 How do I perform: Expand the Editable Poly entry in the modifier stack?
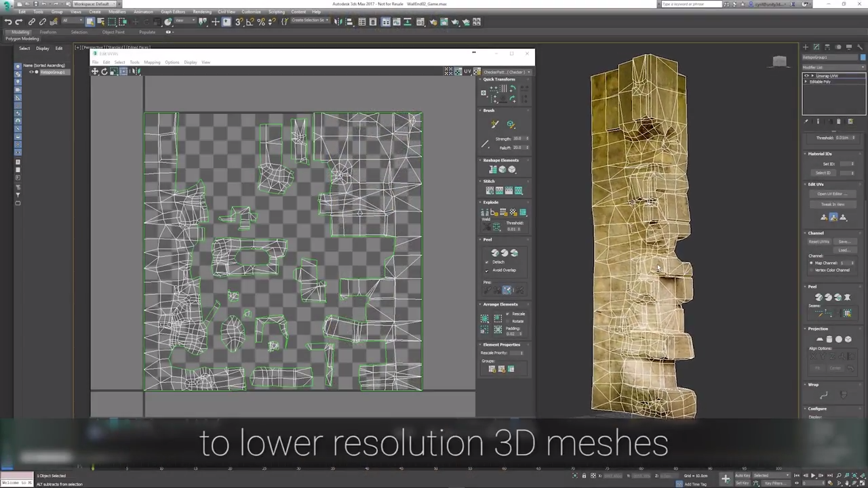(806, 81)
